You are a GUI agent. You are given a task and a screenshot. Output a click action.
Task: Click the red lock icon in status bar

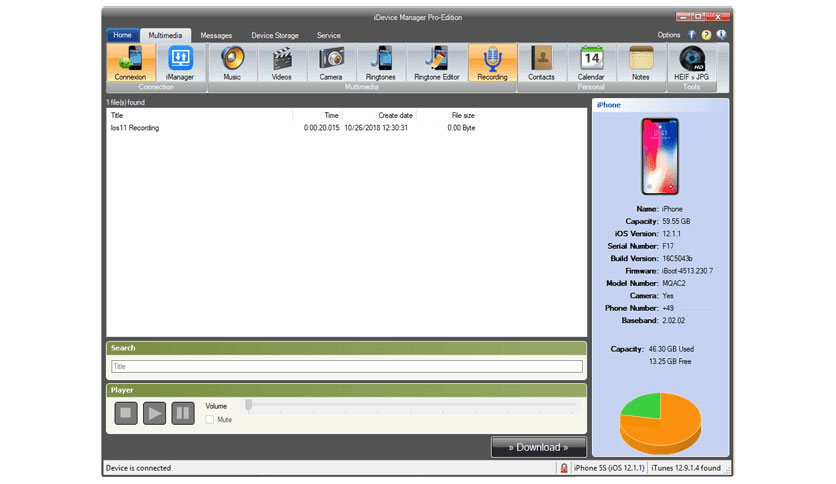564,468
